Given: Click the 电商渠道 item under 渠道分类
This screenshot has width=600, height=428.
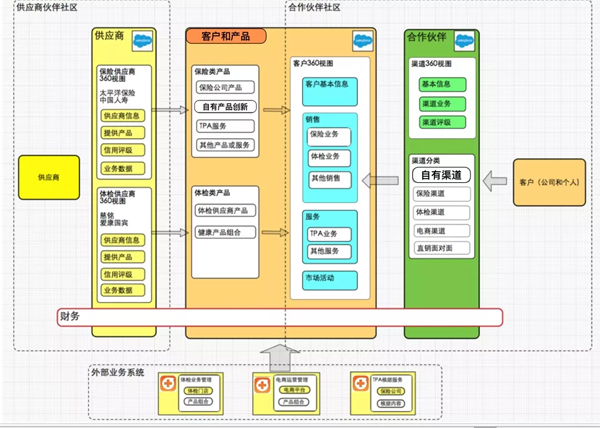Looking at the screenshot, I should pyautogui.click(x=437, y=229).
